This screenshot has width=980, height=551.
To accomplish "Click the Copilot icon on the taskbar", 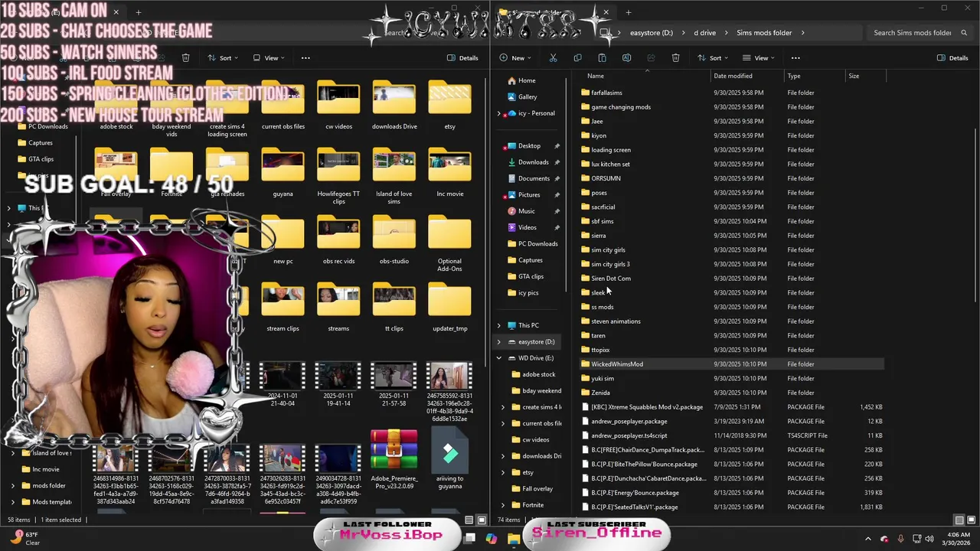I will pyautogui.click(x=491, y=539).
